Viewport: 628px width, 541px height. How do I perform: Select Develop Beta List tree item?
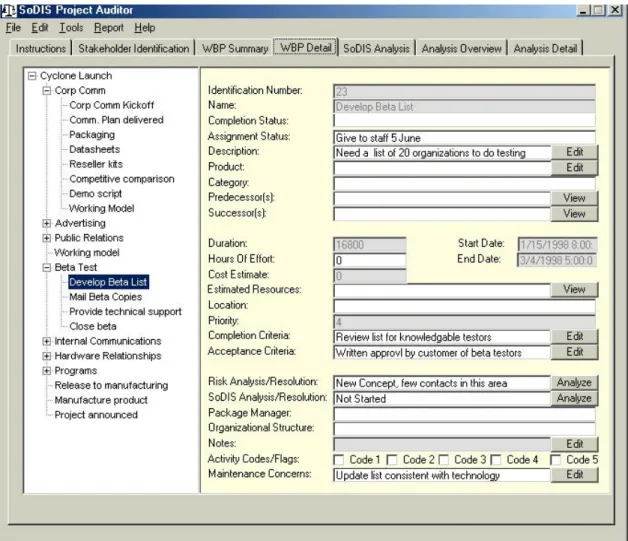click(108, 282)
